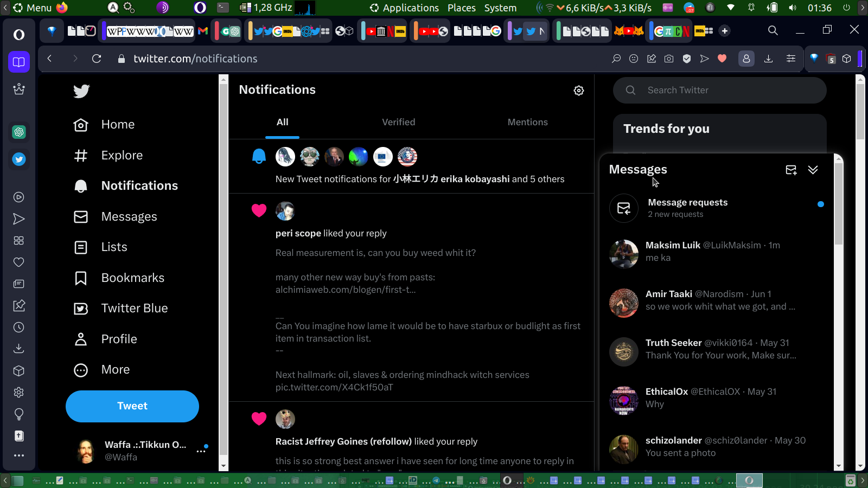Screen dimensions: 868x488
Task: Click the volume speaker icon in system tray
Action: [x=793, y=8]
